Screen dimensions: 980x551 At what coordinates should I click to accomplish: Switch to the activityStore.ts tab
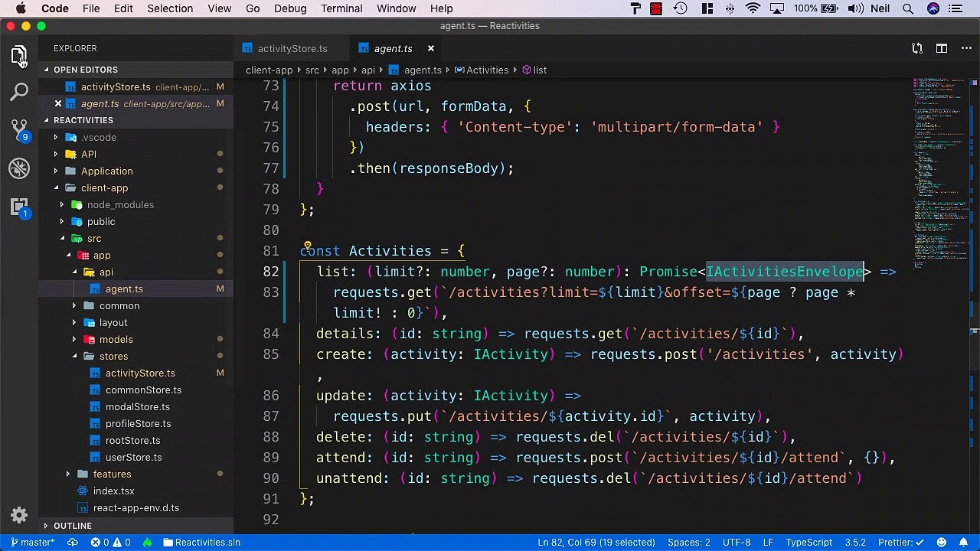292,48
